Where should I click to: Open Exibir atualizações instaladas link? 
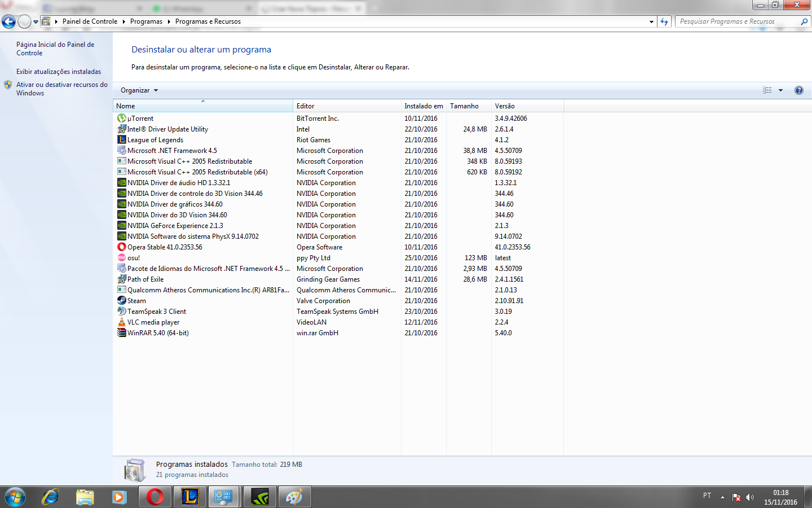tap(59, 72)
